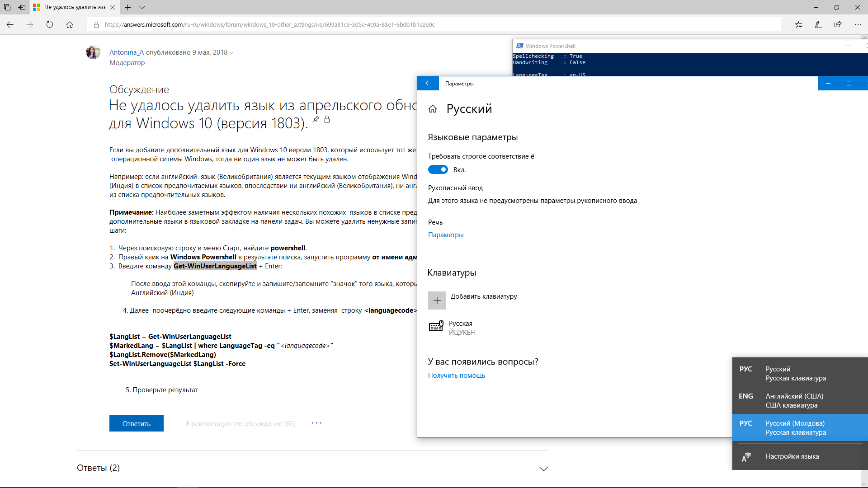Image resolution: width=868 pixels, height=488 pixels.
Task: Click the set these tabs aside icon
Action: click(x=22, y=7)
